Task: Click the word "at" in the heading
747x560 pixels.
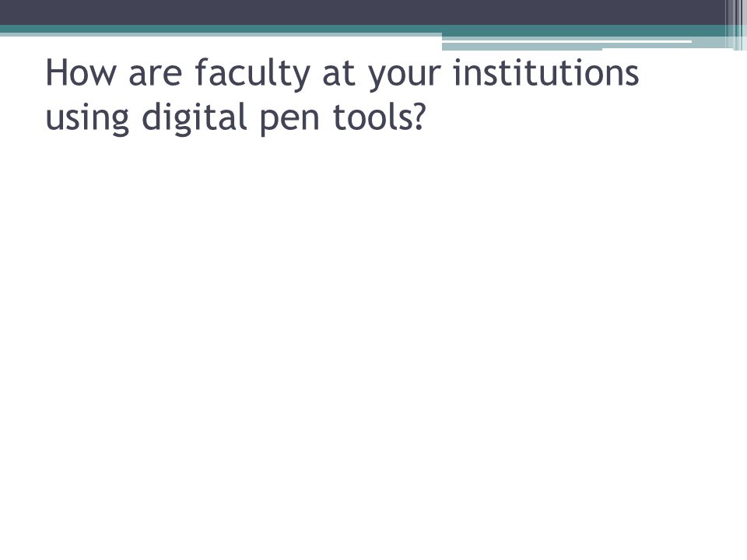Action: 338,75
